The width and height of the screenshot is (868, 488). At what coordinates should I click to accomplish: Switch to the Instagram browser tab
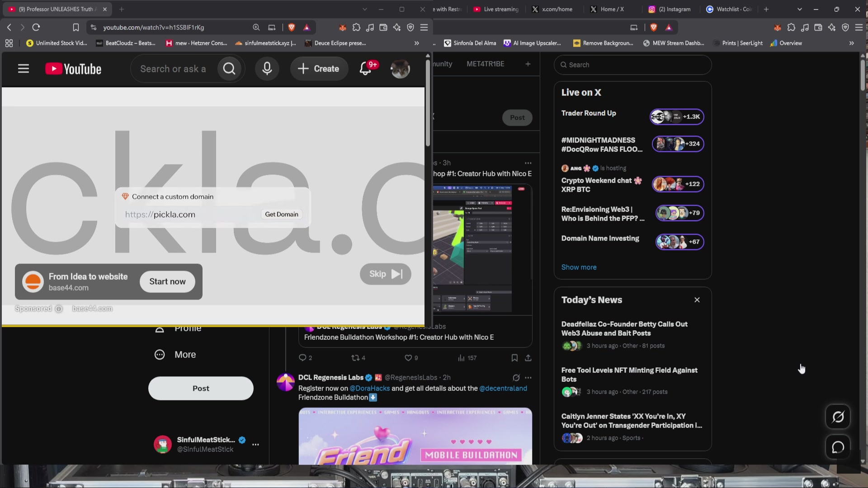(x=670, y=9)
